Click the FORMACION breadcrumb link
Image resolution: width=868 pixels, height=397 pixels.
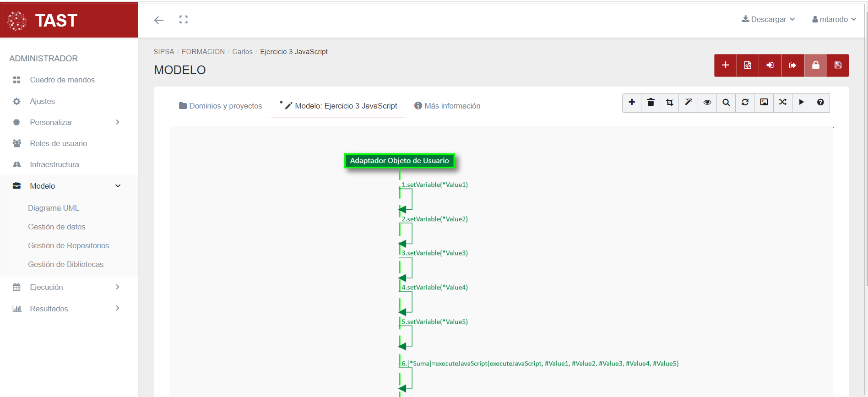click(x=203, y=52)
